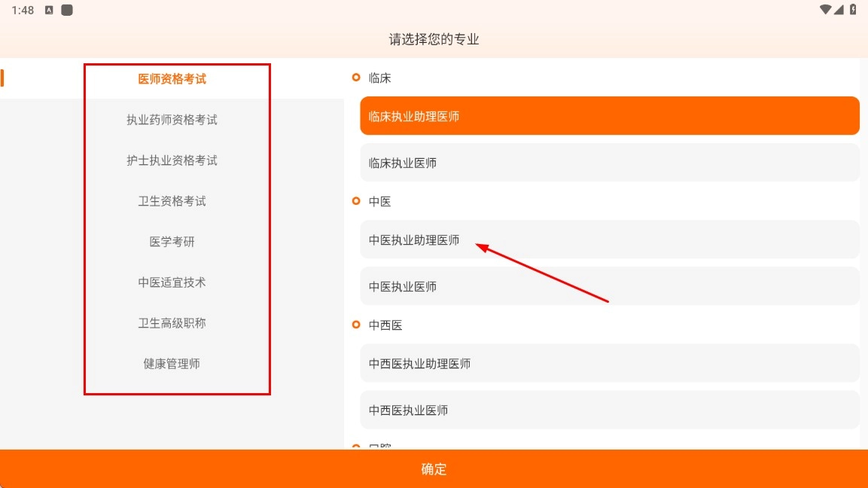Switch to 执业药师资格考试 category
The width and height of the screenshot is (868, 488).
tap(172, 120)
